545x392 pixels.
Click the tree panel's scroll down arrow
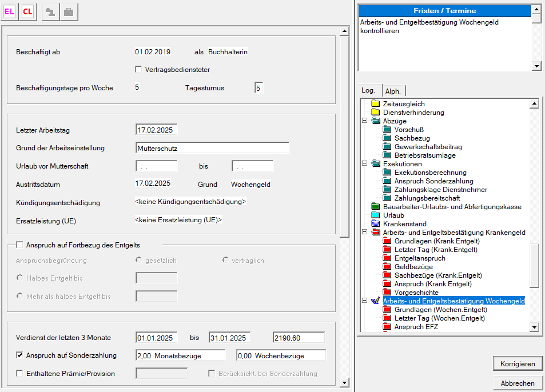534,327
